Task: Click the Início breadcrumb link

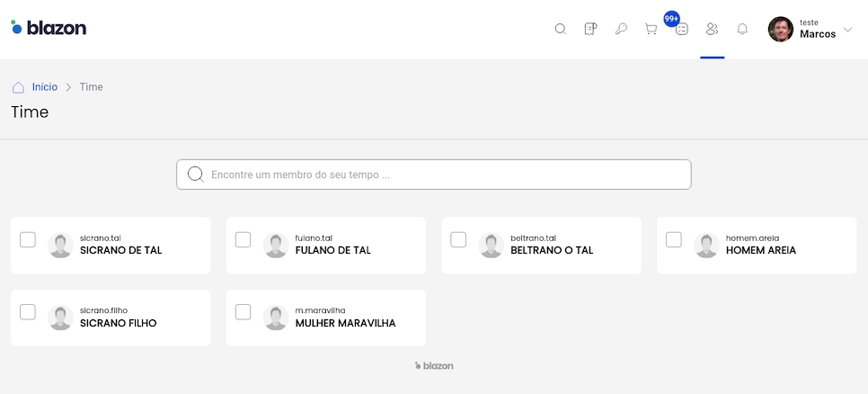Action: pos(45,87)
